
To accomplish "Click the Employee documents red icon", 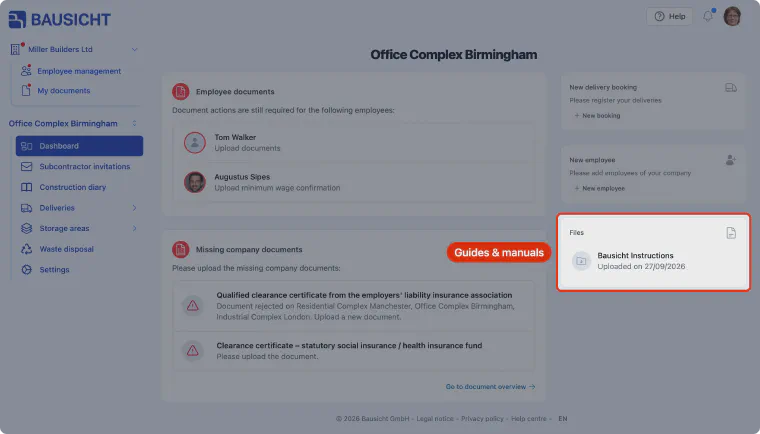I will [x=181, y=91].
